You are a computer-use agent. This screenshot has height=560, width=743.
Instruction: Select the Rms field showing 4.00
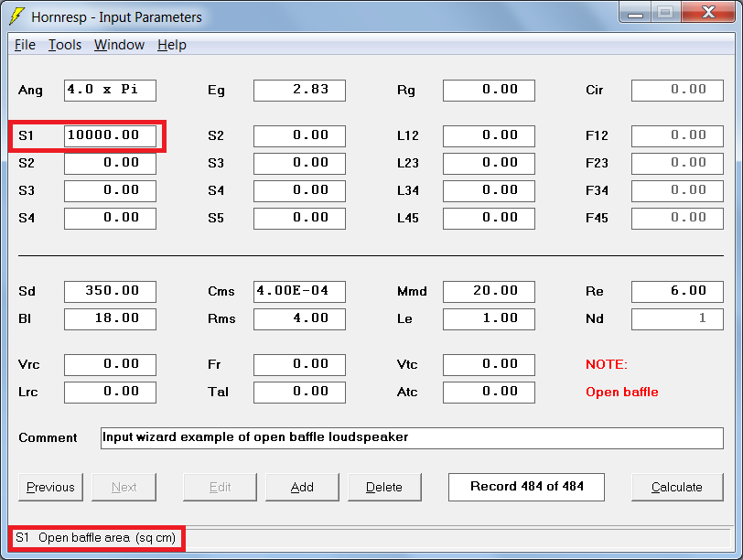[x=299, y=318]
